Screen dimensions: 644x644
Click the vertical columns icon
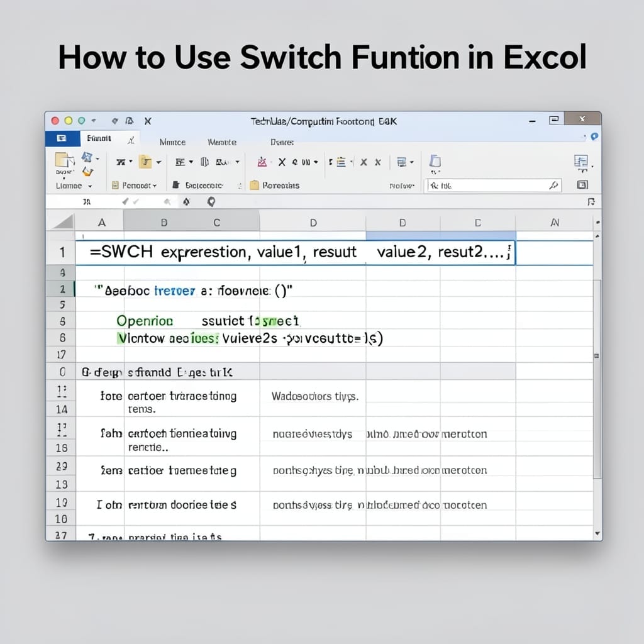tap(204, 162)
